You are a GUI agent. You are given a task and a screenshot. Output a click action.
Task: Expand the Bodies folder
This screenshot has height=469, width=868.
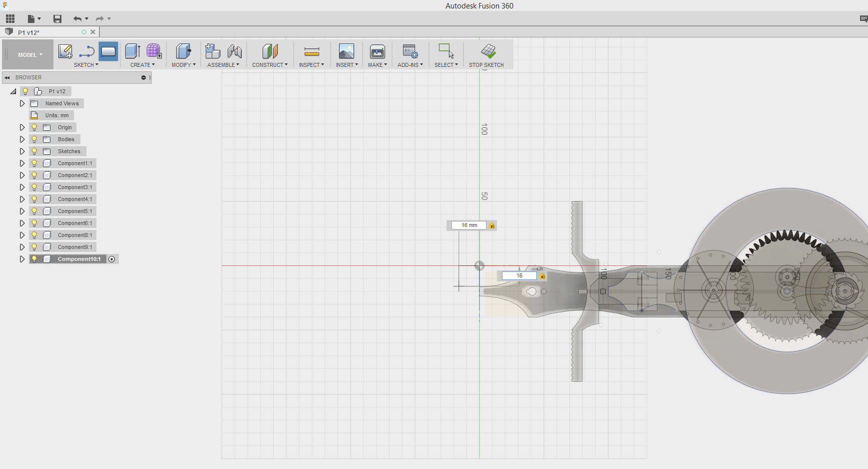(22, 139)
